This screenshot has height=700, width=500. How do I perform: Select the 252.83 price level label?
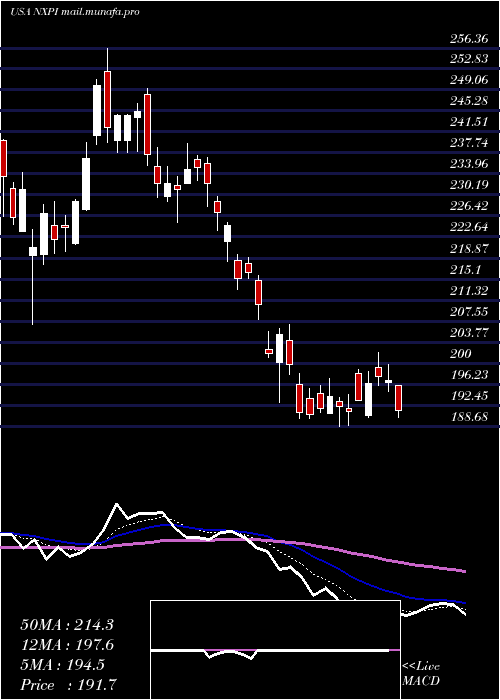(x=469, y=60)
